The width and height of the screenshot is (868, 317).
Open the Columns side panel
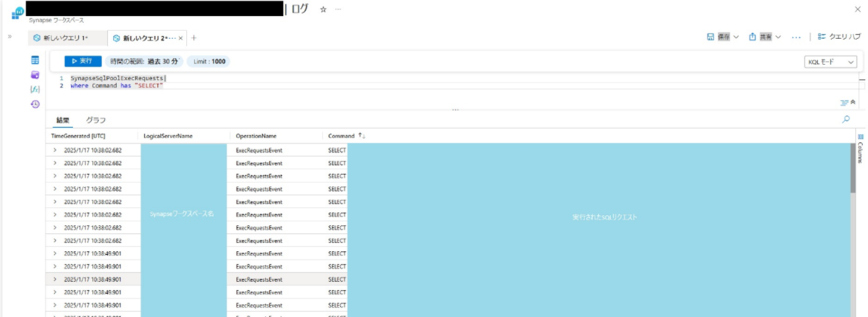tap(861, 148)
